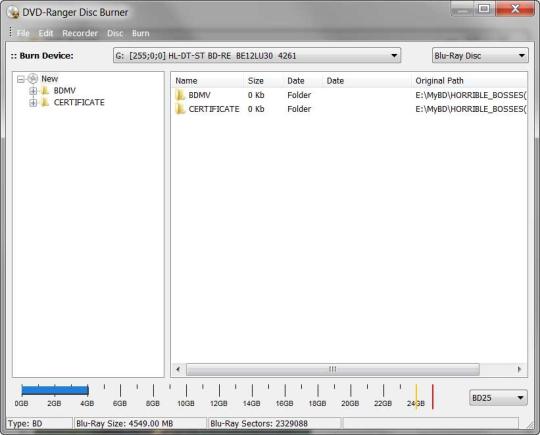Viewport: 540px width, 435px height.
Task: Click the yellow capacity warning marker
Action: (x=416, y=396)
